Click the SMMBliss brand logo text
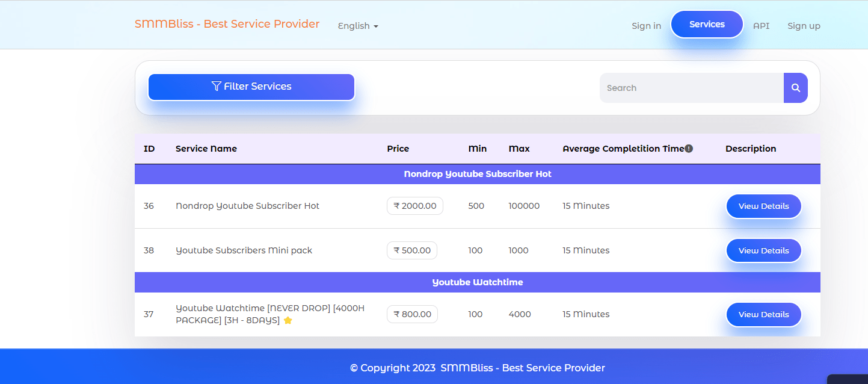The image size is (868, 384). tap(227, 24)
